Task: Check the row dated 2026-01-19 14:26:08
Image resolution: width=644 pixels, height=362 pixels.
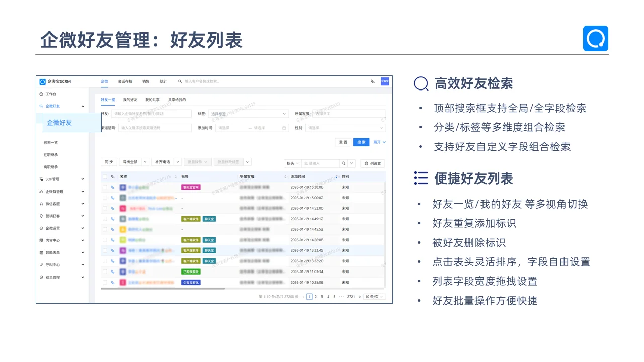Action: pos(105,240)
